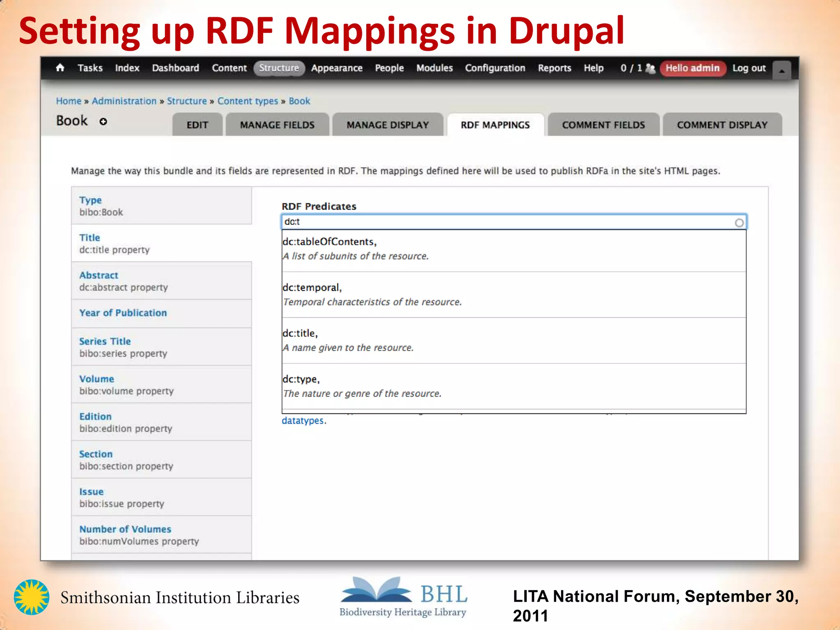The width and height of the screenshot is (840, 630).
Task: Switch to the Comment Display tab
Action: pos(722,125)
